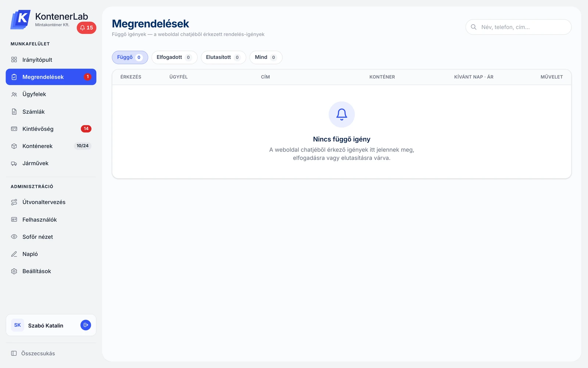Click the ÉRKEZÉS column header
Viewport: 588px width, 368px height.
[131, 77]
